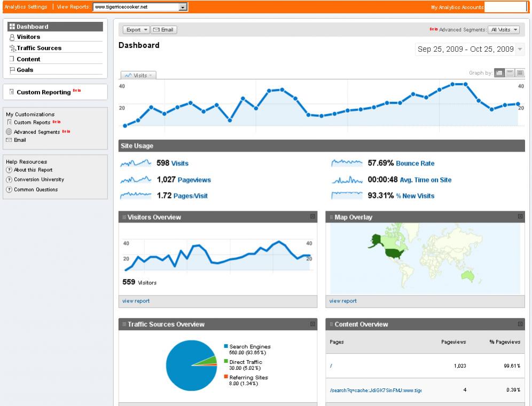Image resolution: width=532 pixels, height=406 pixels.
Task: Open Custom Reporting section
Action: click(44, 92)
